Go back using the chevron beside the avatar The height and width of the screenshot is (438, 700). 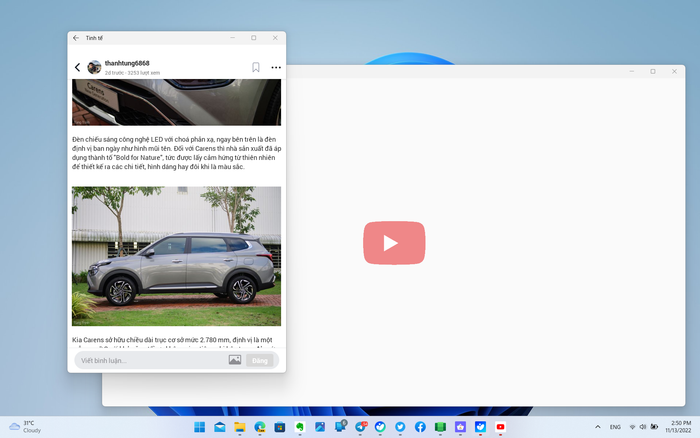tap(77, 67)
